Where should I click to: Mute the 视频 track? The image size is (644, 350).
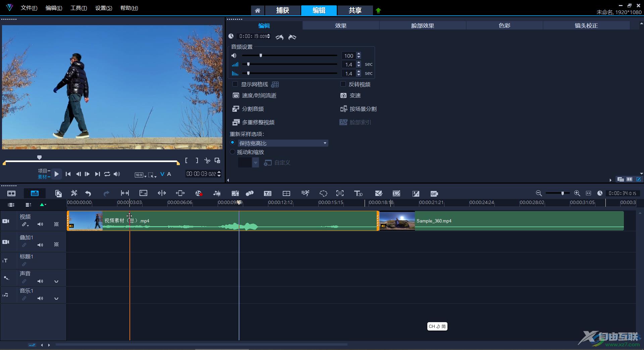pos(40,224)
